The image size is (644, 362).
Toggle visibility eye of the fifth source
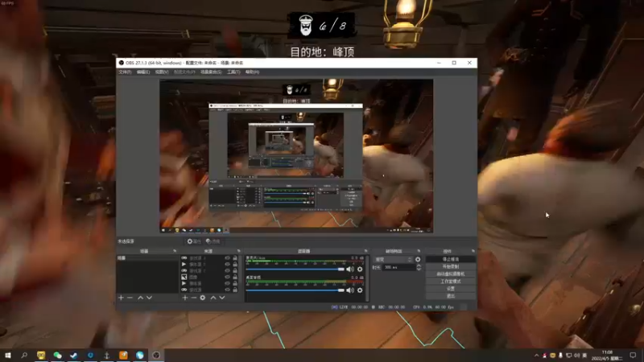227,283
